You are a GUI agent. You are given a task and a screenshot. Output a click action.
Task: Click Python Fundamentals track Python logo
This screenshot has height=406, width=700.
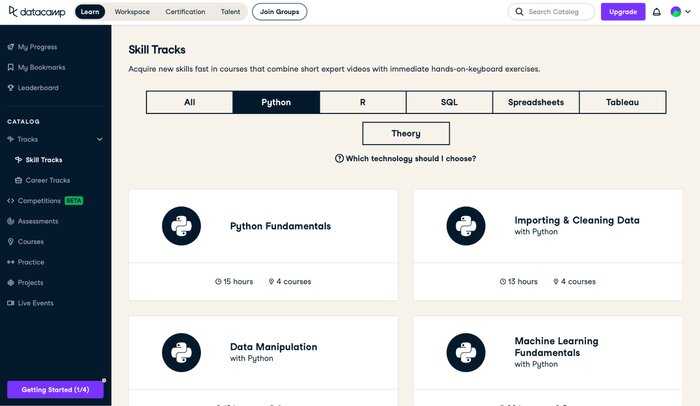pos(181,226)
